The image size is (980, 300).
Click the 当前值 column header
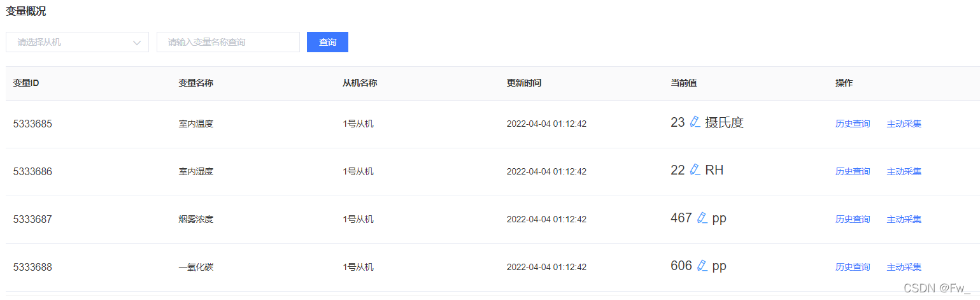click(x=683, y=83)
